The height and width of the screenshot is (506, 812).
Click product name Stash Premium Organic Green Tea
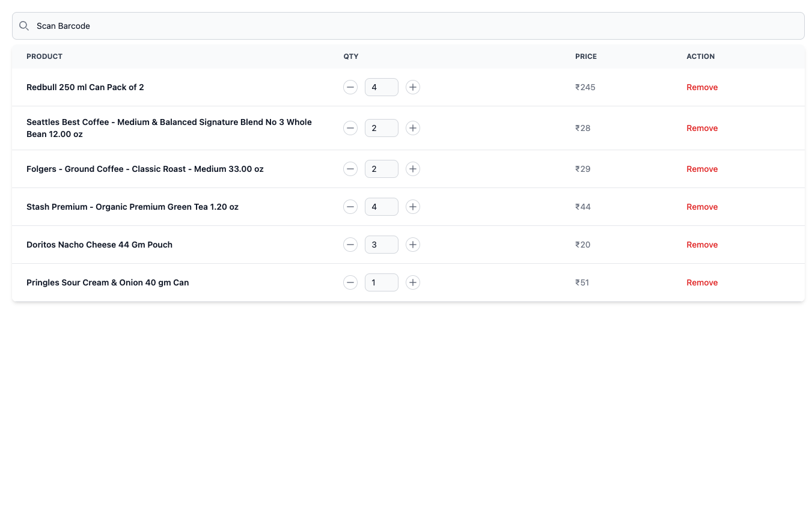pyautogui.click(x=132, y=207)
